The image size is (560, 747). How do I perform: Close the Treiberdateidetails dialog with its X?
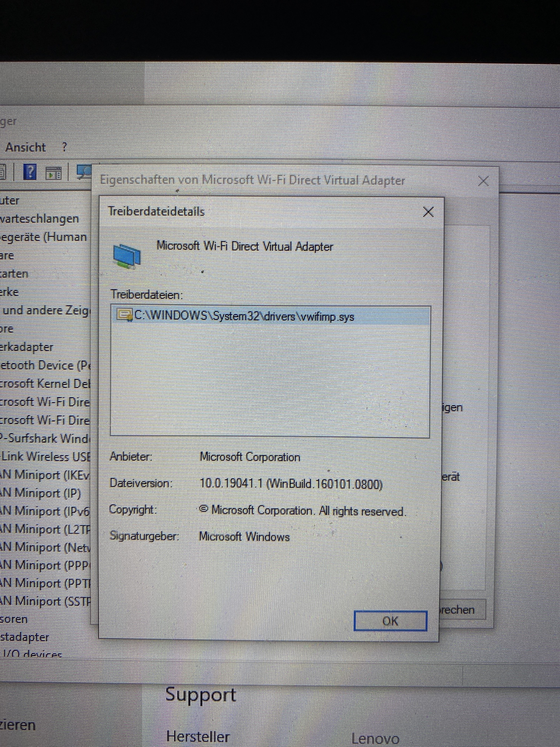(x=428, y=212)
